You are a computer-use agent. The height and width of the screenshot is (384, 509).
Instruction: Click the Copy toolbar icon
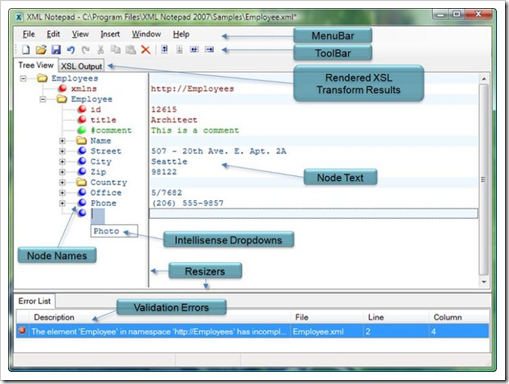(116, 50)
